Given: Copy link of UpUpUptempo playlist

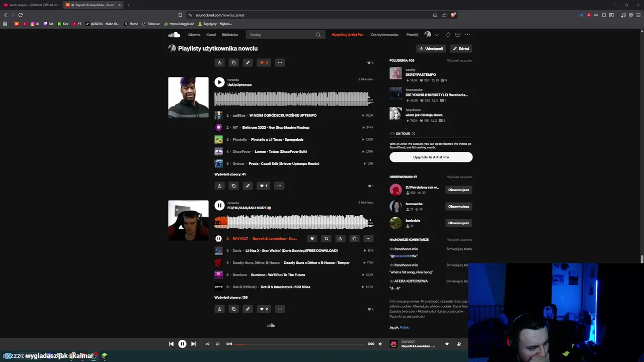Looking at the screenshot, I should (x=233, y=186).
